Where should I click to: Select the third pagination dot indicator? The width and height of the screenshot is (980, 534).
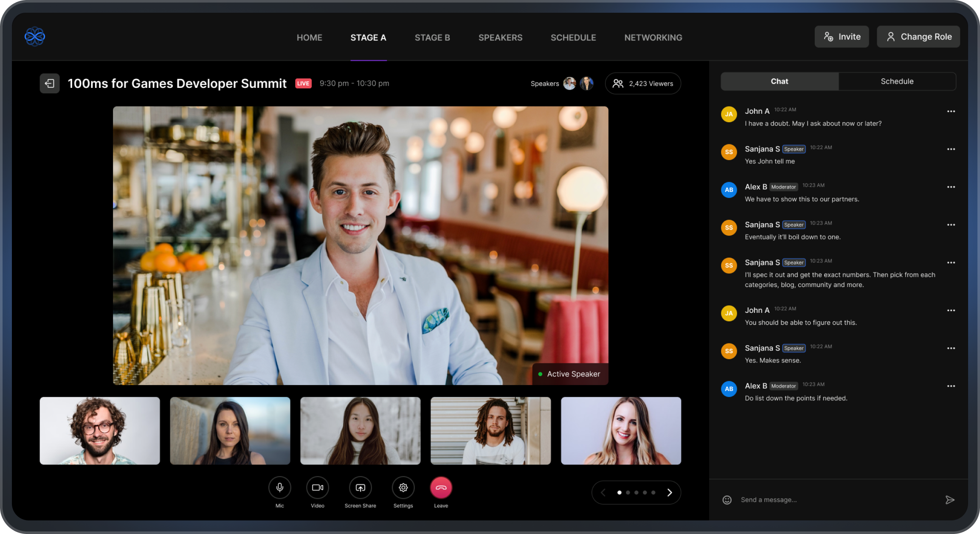click(636, 492)
